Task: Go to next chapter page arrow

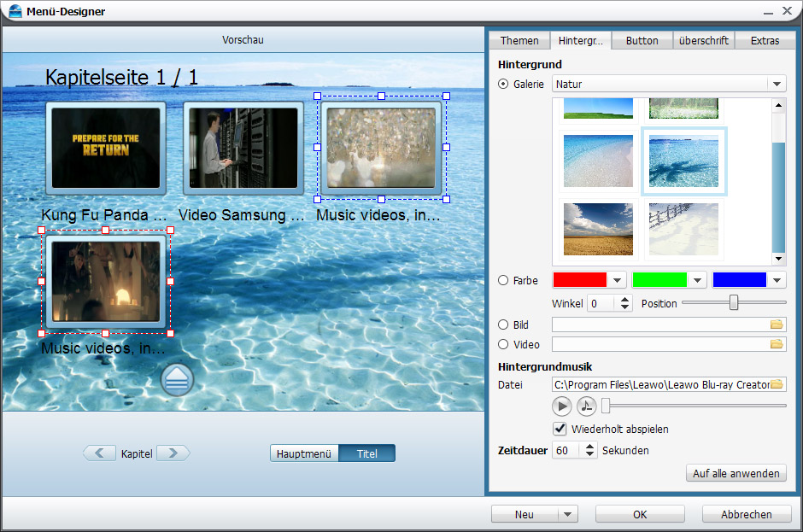Action: coord(173,453)
